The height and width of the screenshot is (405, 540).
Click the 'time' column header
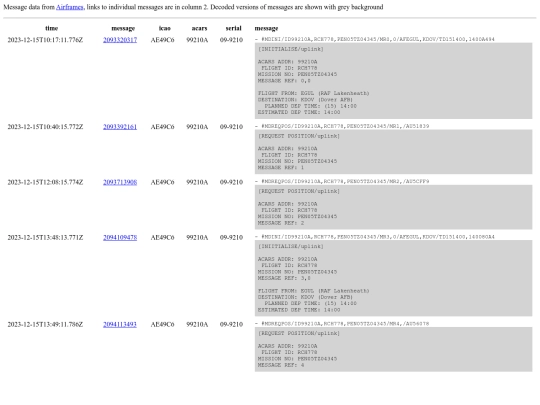pos(51,28)
